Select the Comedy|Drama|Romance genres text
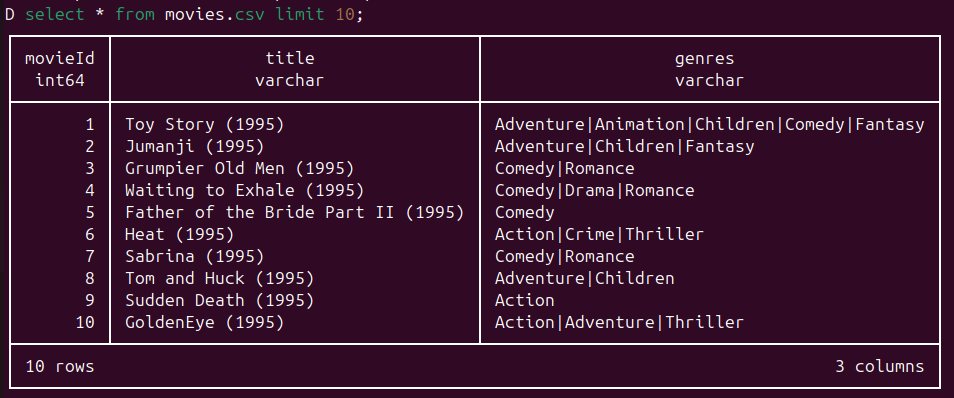This screenshot has height=398, width=954. coord(594,190)
